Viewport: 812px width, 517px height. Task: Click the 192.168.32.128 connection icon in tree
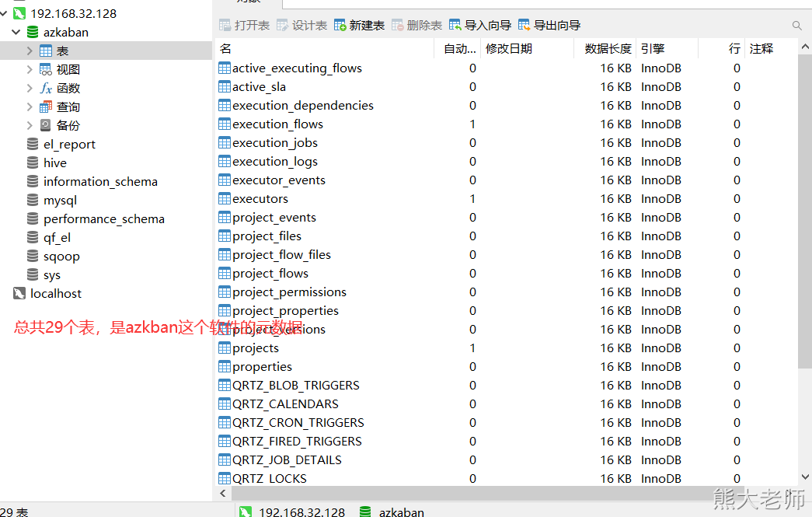pyautogui.click(x=19, y=13)
